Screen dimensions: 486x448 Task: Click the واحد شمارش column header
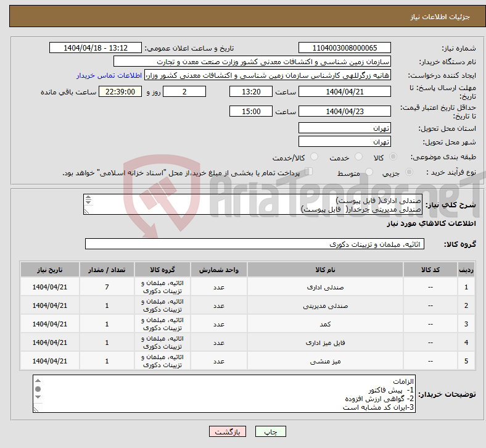(x=219, y=270)
